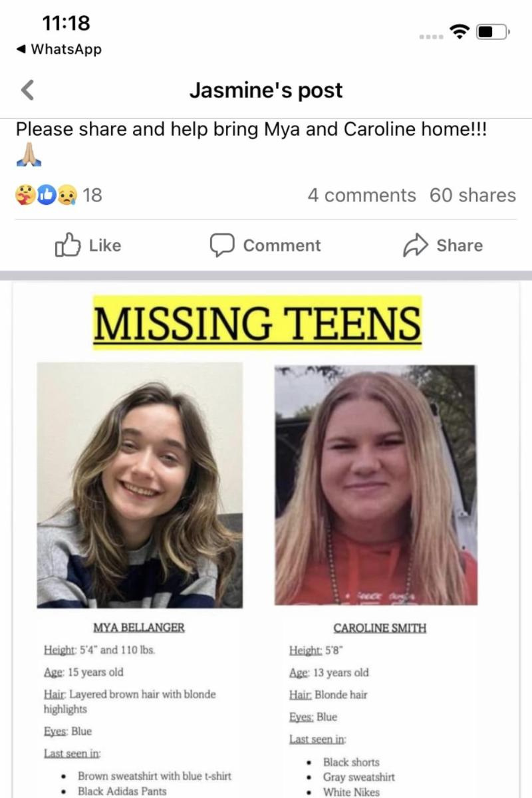Tap the Like thumbs-up icon
Viewport: 532px width, 798px height.
click(x=67, y=245)
